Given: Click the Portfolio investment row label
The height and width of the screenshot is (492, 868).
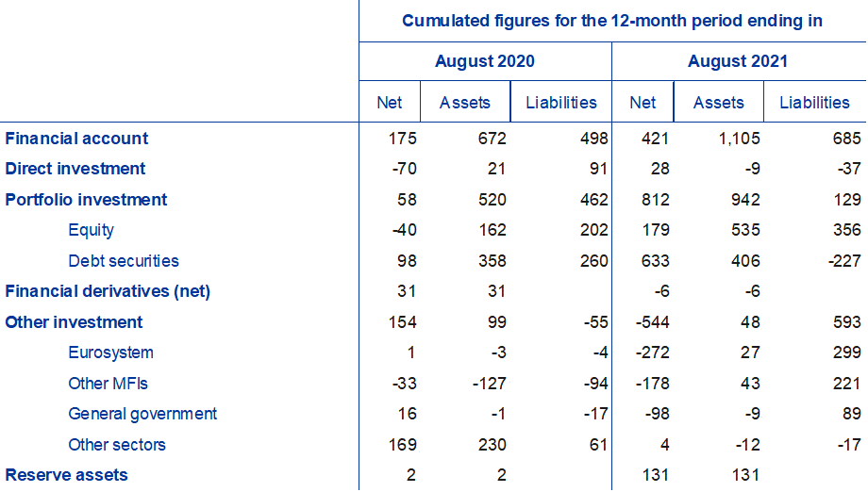Looking at the screenshot, I should (x=86, y=200).
